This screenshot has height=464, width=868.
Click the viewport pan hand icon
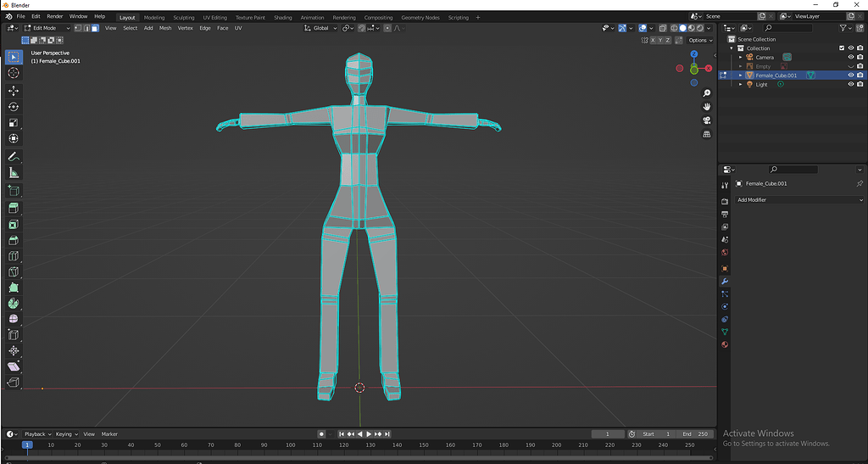tap(707, 106)
